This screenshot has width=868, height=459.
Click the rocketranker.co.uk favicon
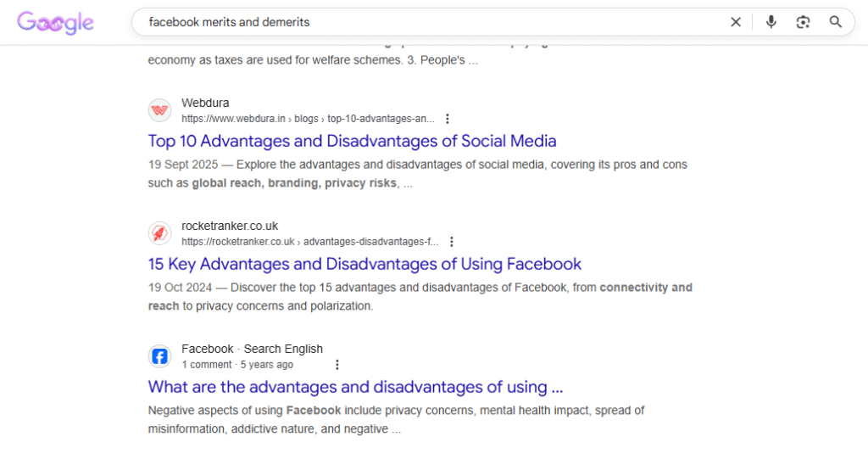159,233
